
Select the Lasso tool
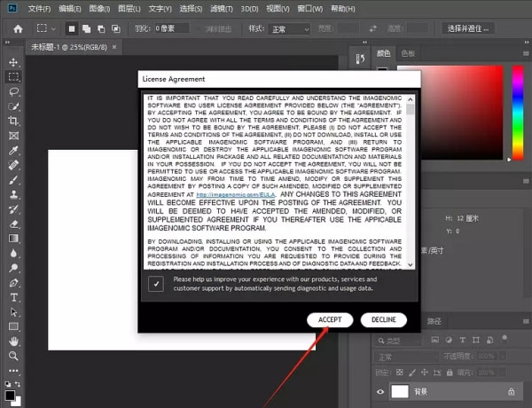[14, 91]
